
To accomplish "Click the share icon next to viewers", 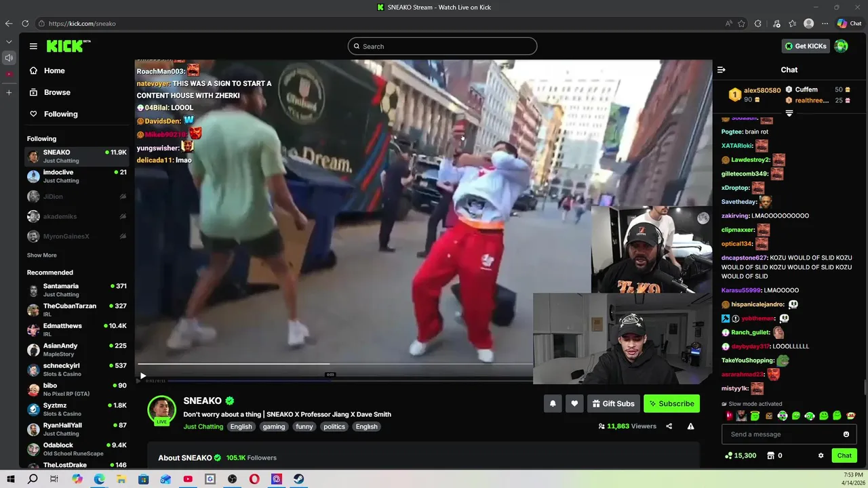I will (x=669, y=426).
